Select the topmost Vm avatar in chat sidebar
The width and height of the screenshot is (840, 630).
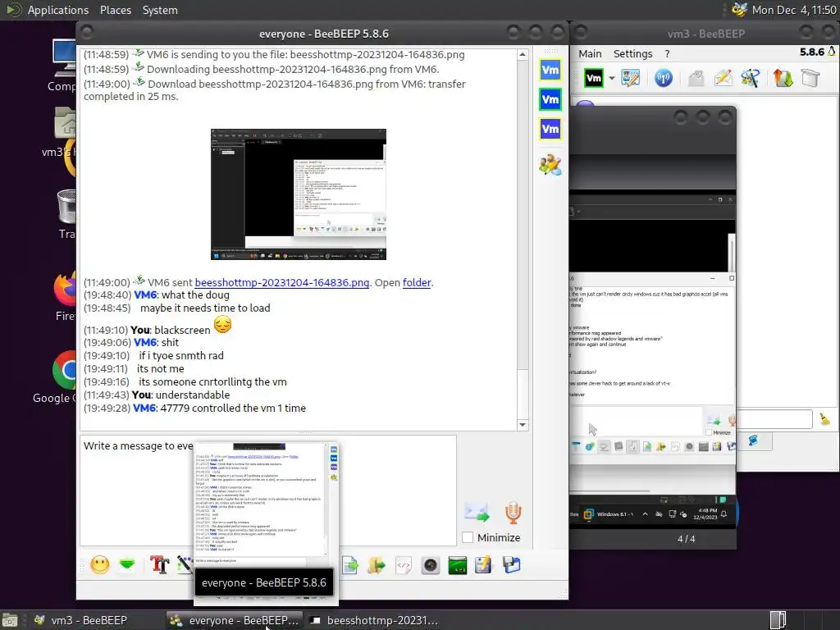(x=550, y=71)
